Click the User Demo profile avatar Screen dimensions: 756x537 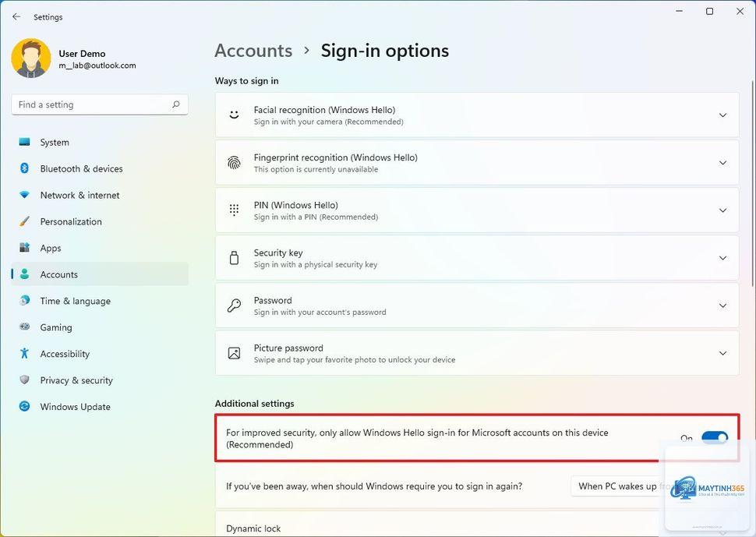(31, 58)
